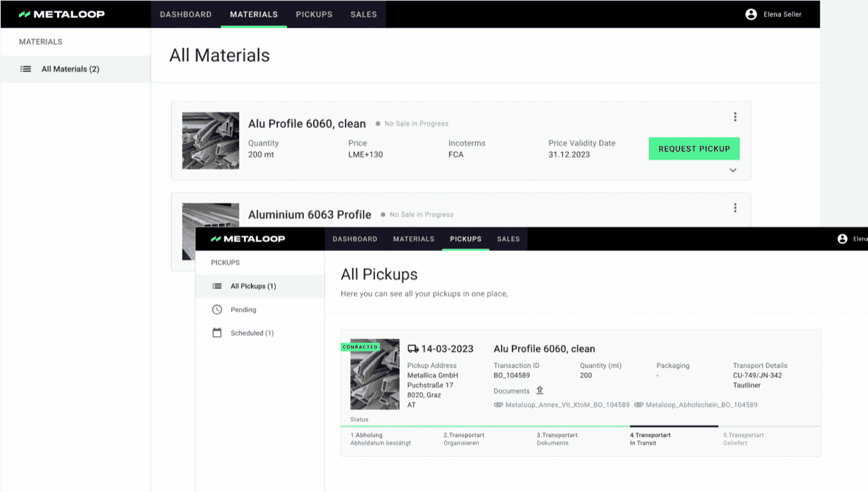This screenshot has height=492, width=868.
Task: Open Metaloop_Abholschein_BO_104589 document
Action: (701, 404)
